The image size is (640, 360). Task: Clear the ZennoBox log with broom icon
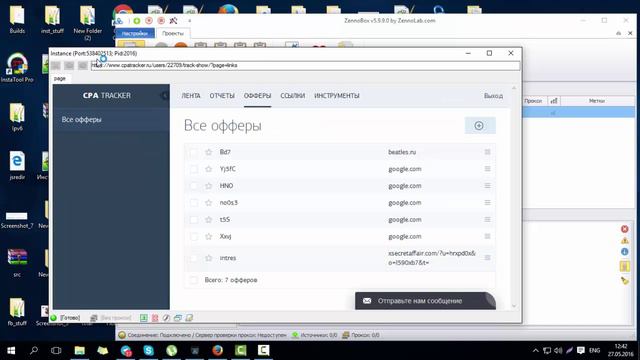coord(624,280)
